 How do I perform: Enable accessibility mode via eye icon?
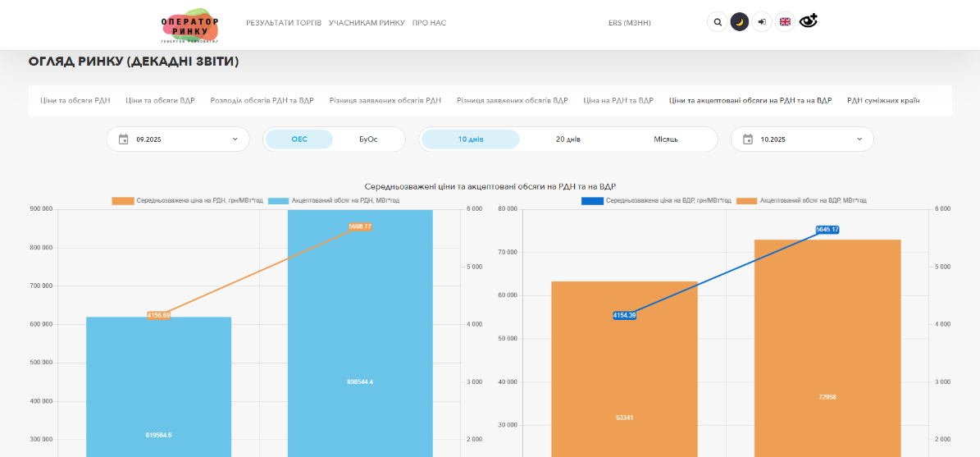click(x=809, y=21)
